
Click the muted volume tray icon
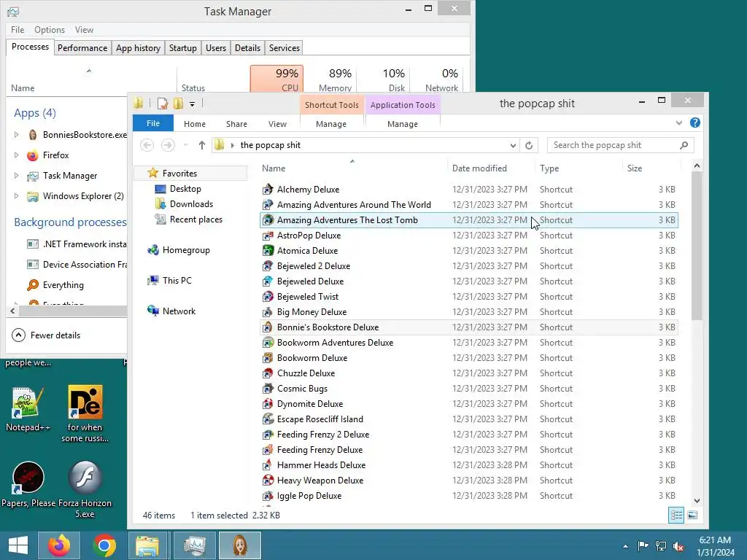click(678, 545)
